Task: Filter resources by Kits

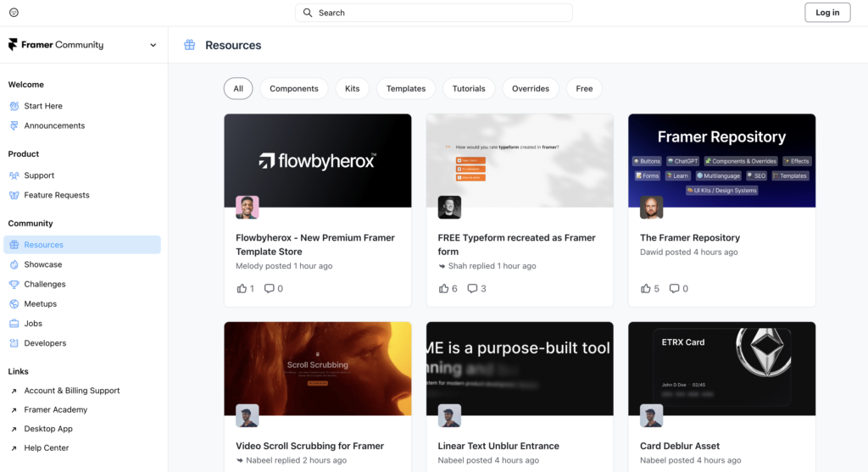Action: coord(352,88)
